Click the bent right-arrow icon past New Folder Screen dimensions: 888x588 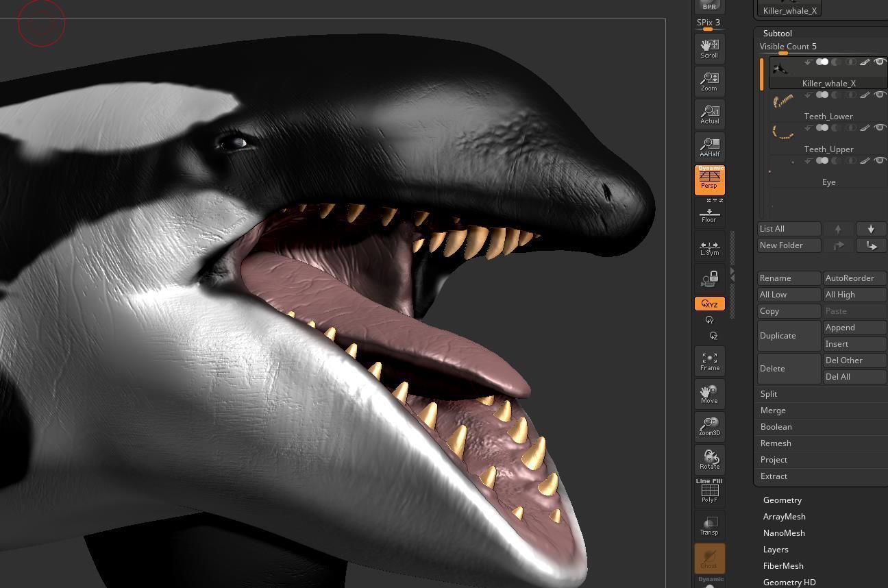(871, 245)
